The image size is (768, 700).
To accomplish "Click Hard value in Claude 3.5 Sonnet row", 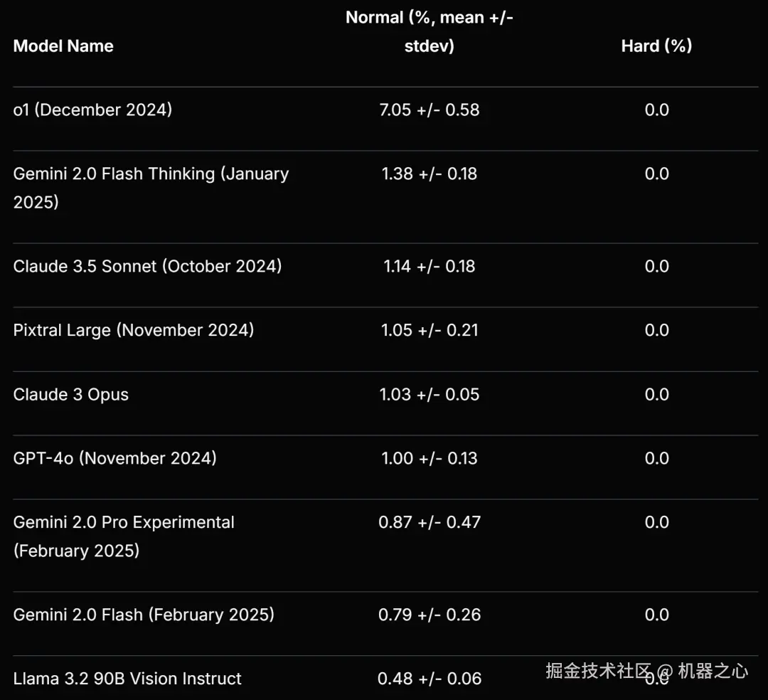I will click(x=657, y=266).
